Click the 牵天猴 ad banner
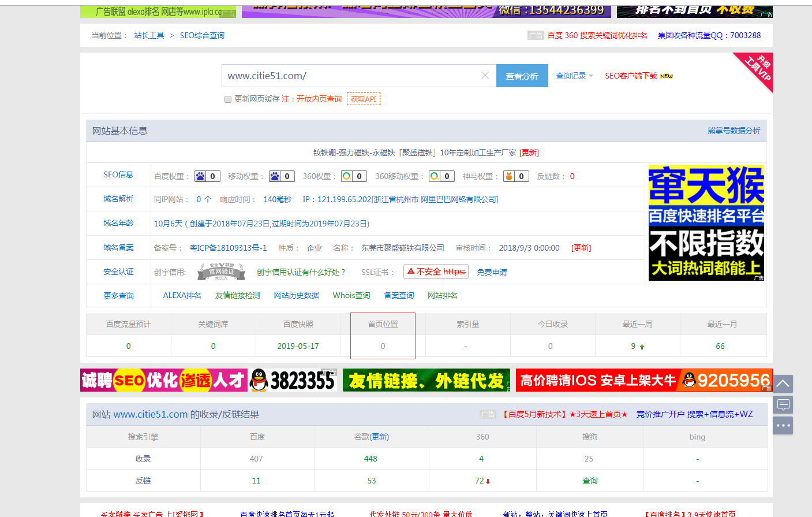Viewport: 812px width, 517px height. 706,223
